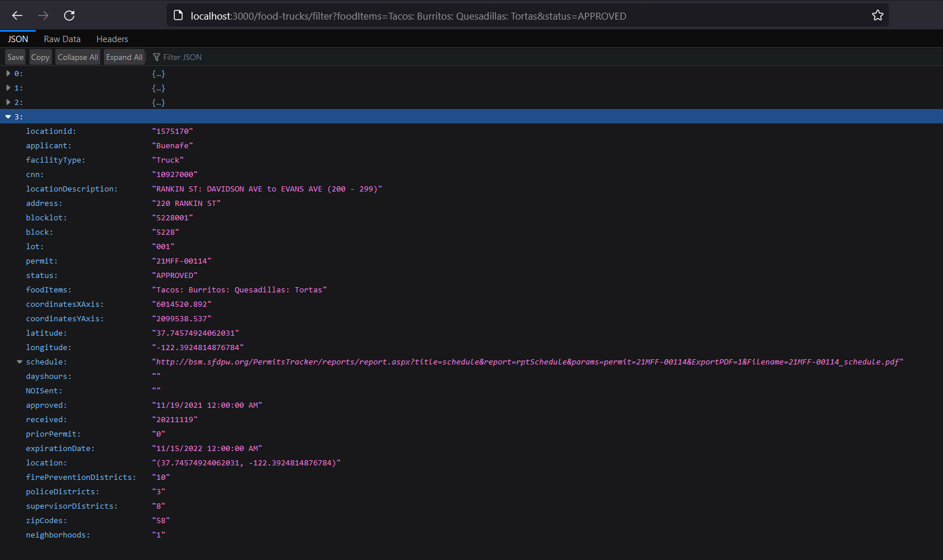Select the status value "APPROVED"

click(x=175, y=275)
